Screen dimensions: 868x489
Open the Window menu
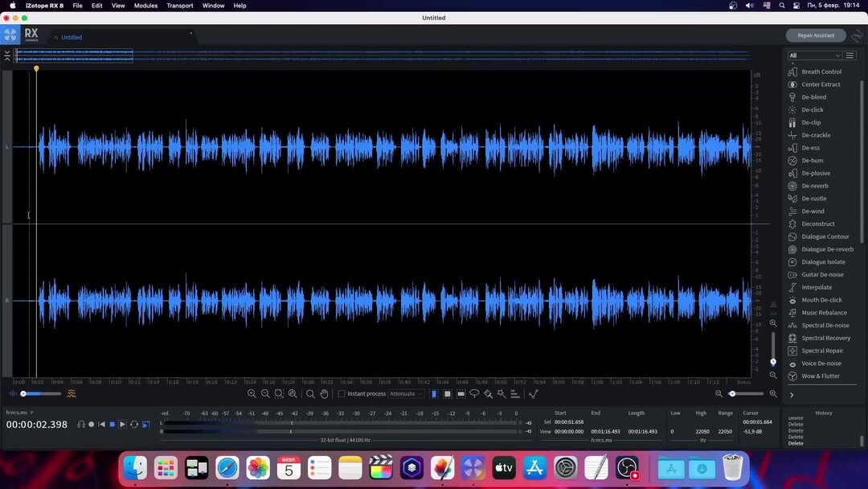coord(213,6)
